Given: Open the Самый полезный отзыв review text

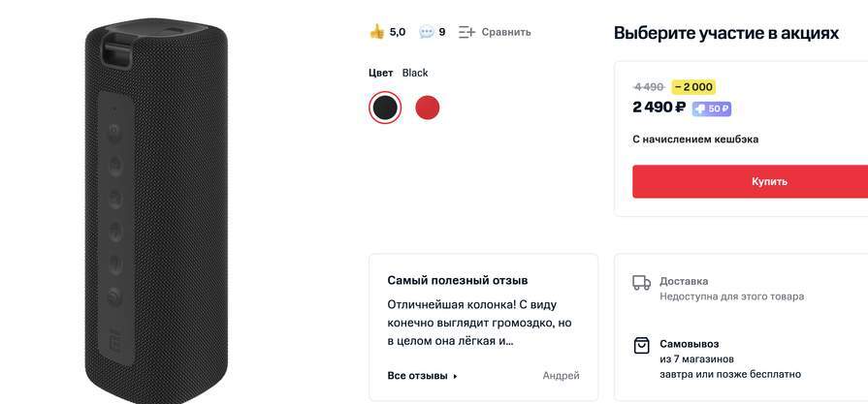Looking at the screenshot, I should pos(480,323).
